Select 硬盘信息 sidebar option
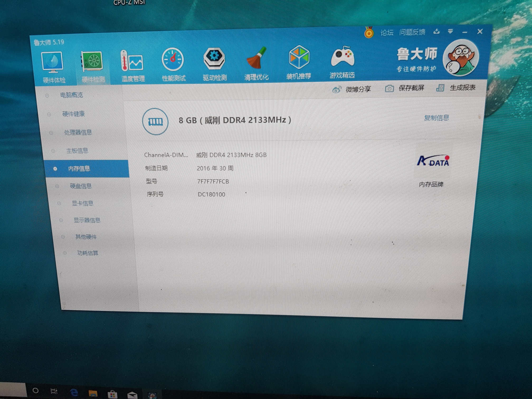 80,186
